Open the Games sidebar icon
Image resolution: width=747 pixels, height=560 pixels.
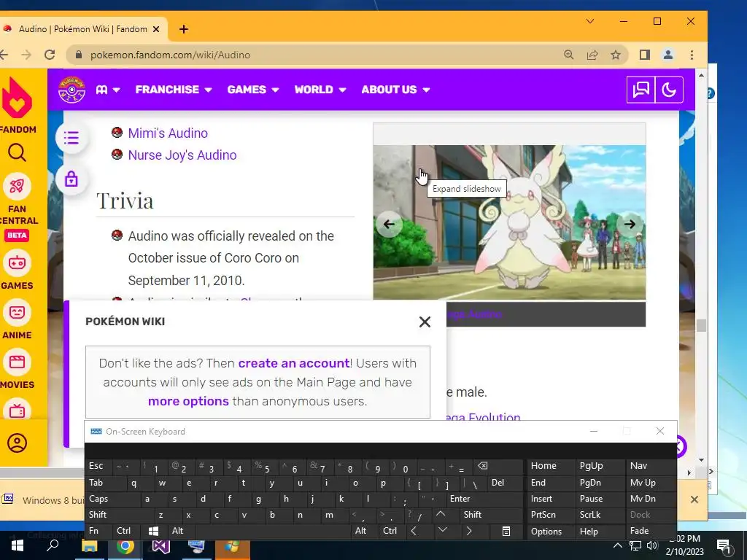(x=18, y=262)
